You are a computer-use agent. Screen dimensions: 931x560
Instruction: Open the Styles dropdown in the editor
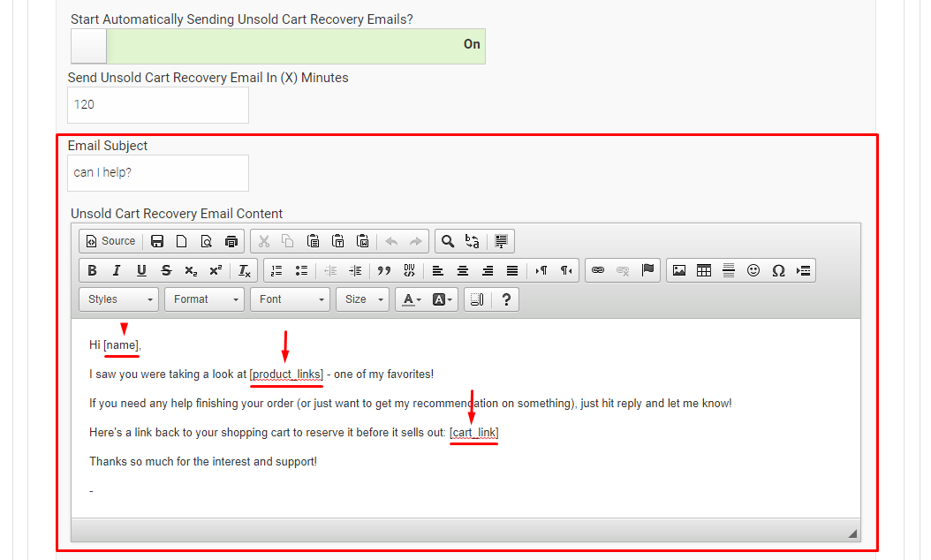coord(117,299)
